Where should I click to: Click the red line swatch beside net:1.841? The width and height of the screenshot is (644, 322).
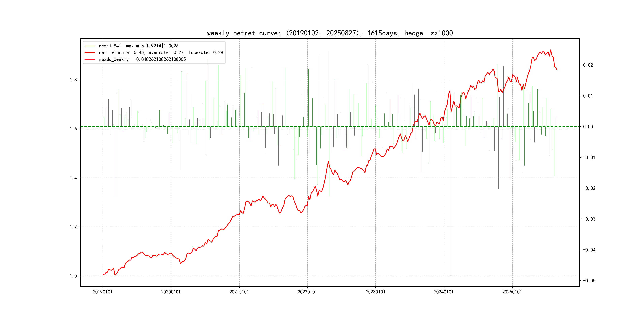pyautogui.click(x=90, y=46)
